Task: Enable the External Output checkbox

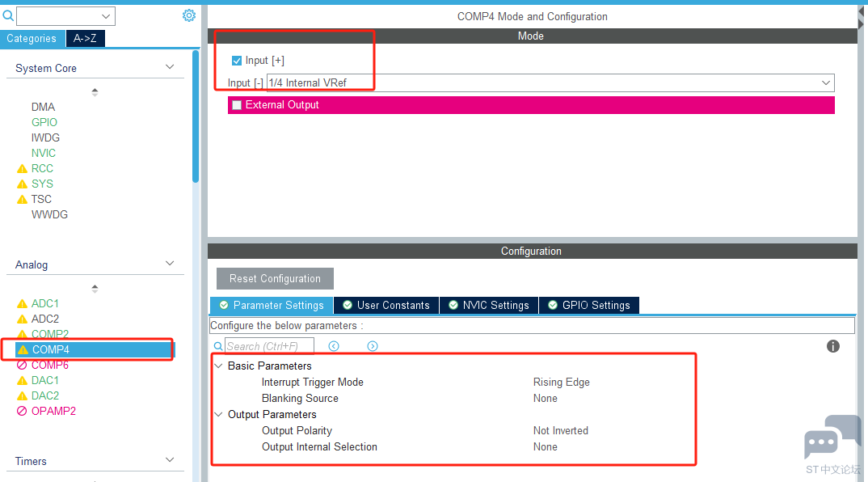Action: tap(237, 105)
